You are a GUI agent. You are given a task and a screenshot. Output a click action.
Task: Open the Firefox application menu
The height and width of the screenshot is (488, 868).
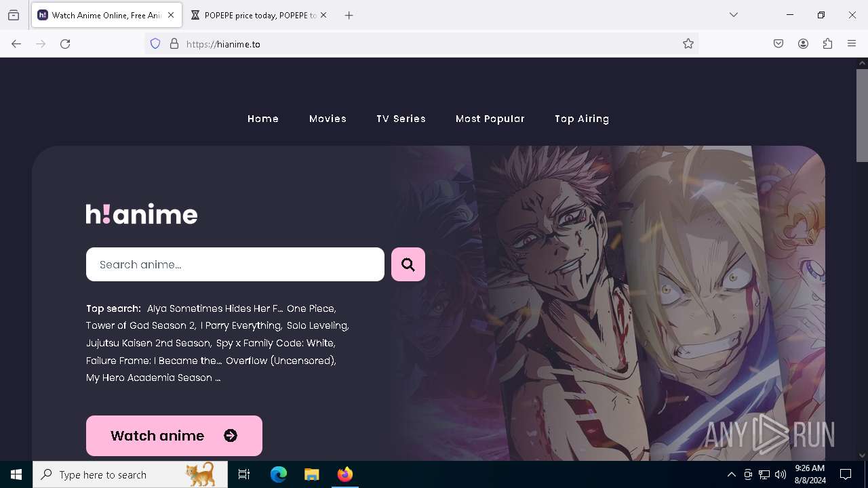(852, 44)
